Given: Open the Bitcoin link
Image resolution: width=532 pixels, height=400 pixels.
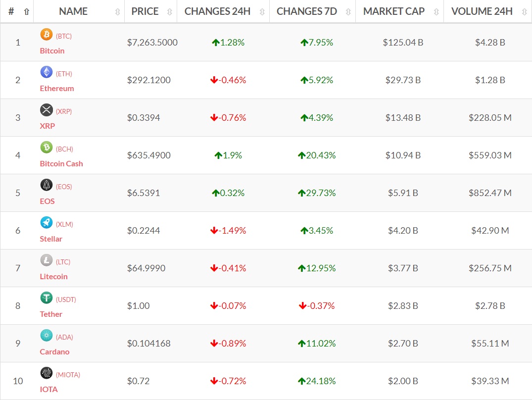Looking at the screenshot, I should 52,51.
